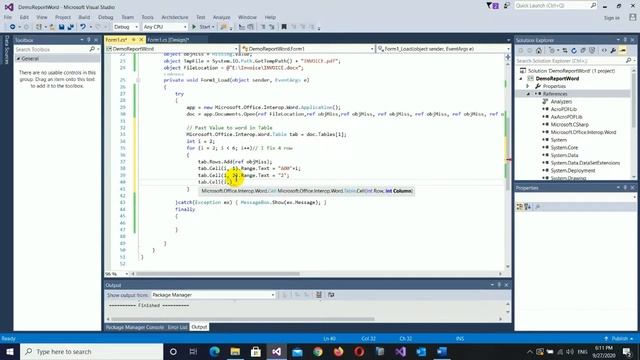Click the Navigate Backward icon in toolbar
This screenshot has width=640, height=360.
pos(12,27)
